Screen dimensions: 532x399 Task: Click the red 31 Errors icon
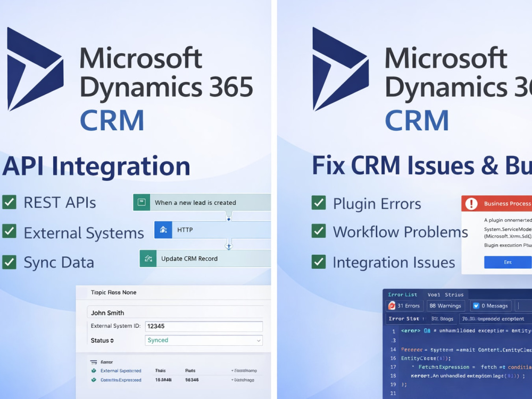(x=392, y=306)
